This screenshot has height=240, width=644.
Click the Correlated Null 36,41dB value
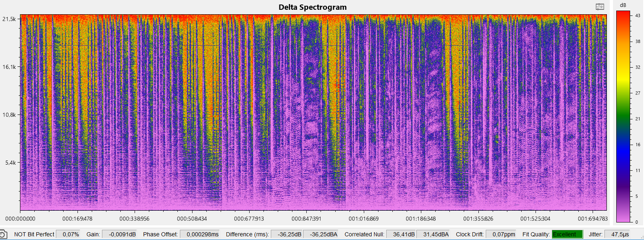pyautogui.click(x=401, y=234)
